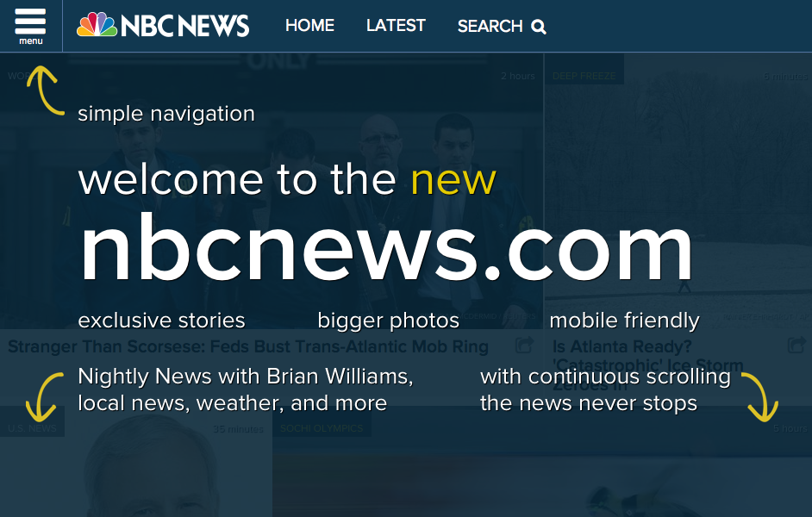The width and height of the screenshot is (812, 517).
Task: Share the Mob Ring story
Action: coord(525,345)
